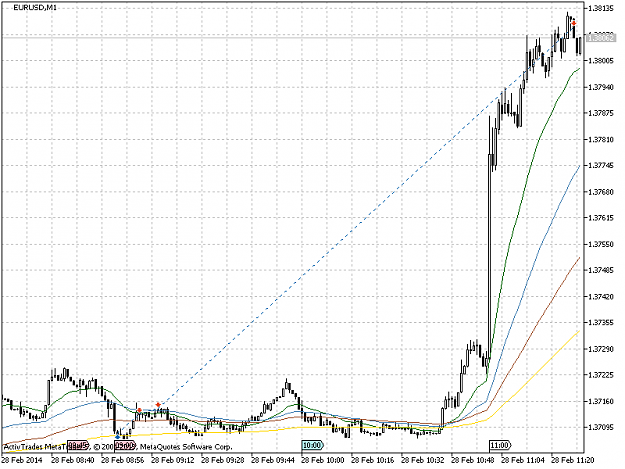
Task: Click the pink 09:00 time flag marker
Action: pyautogui.click(x=124, y=445)
